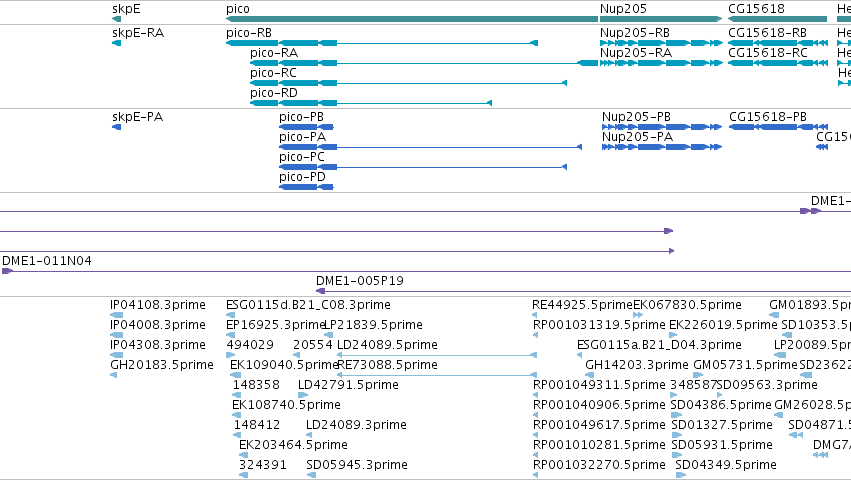Click the pico-RC transcript label
This screenshot has width=851, height=480.
click(273, 73)
